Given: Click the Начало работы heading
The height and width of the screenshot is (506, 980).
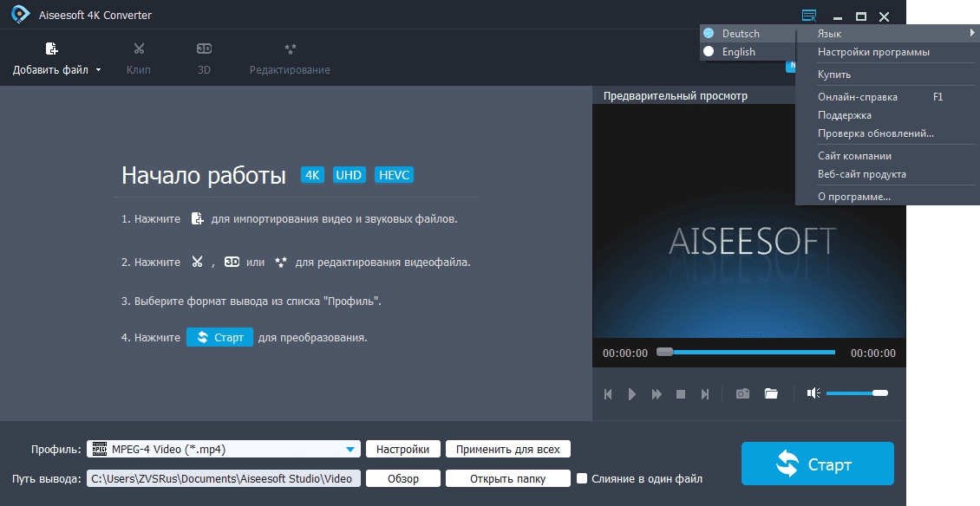Looking at the screenshot, I should pos(203,176).
